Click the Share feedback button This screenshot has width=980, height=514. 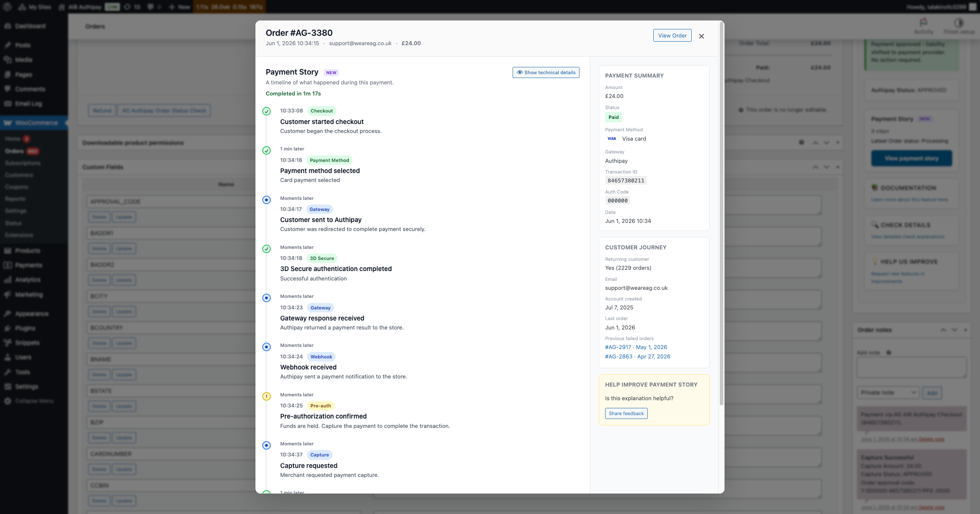pos(626,413)
